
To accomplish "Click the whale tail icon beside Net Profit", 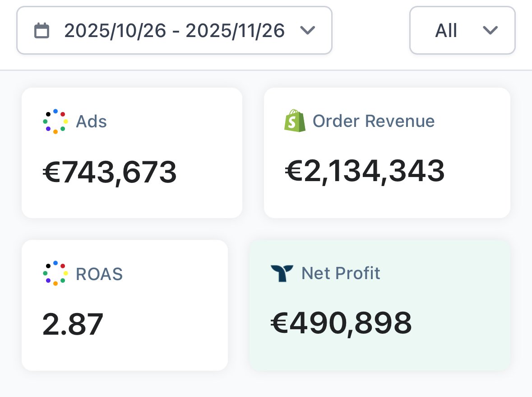I will click(x=282, y=273).
